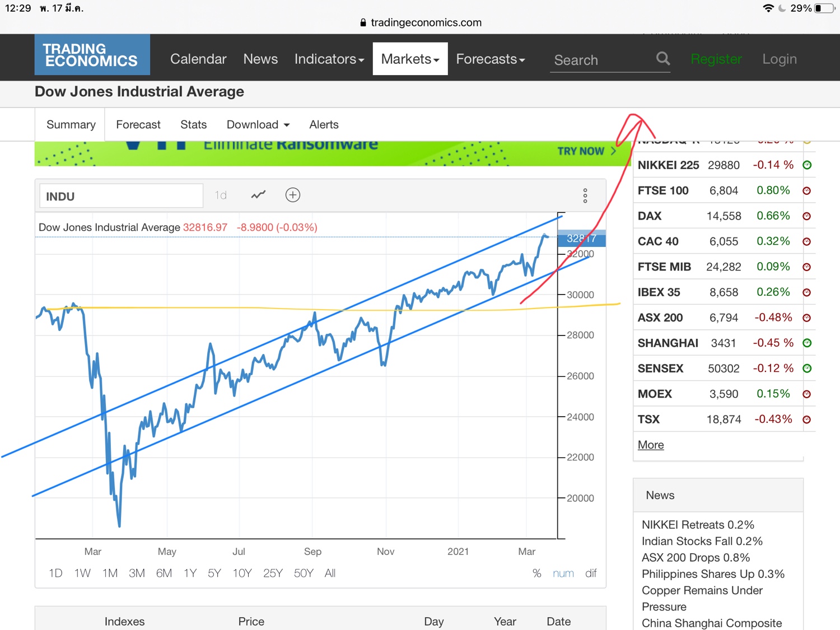Click the ASX 200 status clock icon
This screenshot has width=840, height=630.
tap(807, 318)
